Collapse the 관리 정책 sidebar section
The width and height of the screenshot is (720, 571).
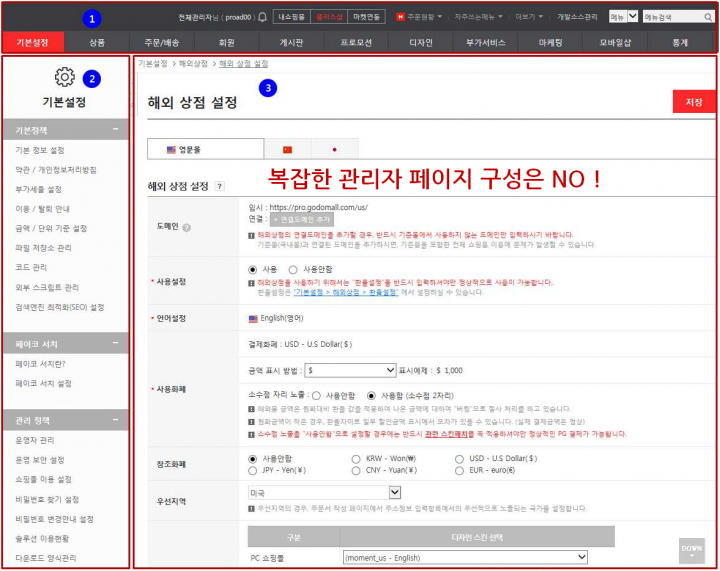[x=115, y=420]
